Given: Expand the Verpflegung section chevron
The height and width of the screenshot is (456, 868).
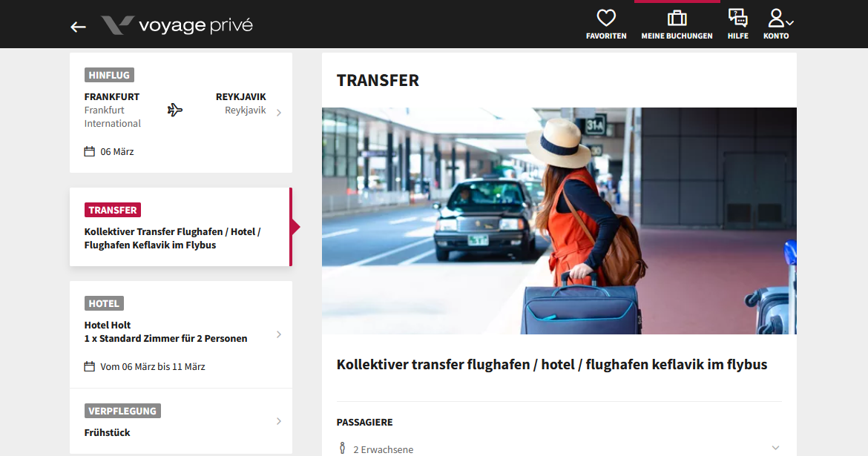Looking at the screenshot, I should click(278, 421).
